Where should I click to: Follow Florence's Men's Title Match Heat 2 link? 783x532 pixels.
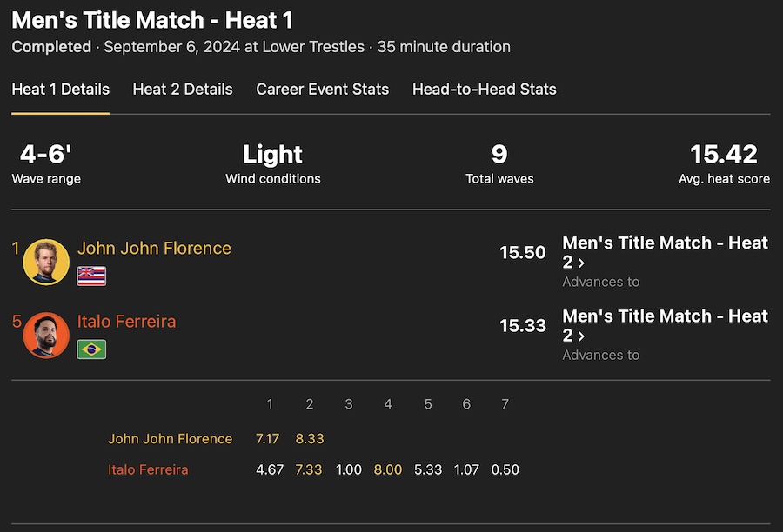tap(665, 252)
